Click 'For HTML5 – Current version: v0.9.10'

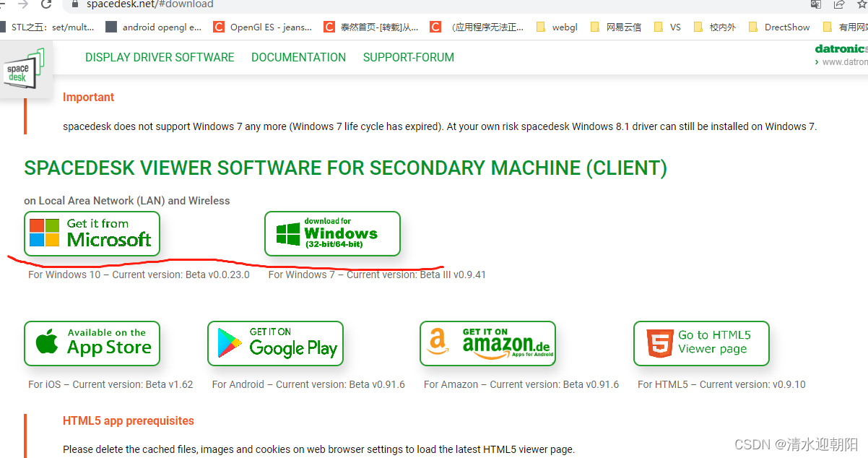pos(721,384)
